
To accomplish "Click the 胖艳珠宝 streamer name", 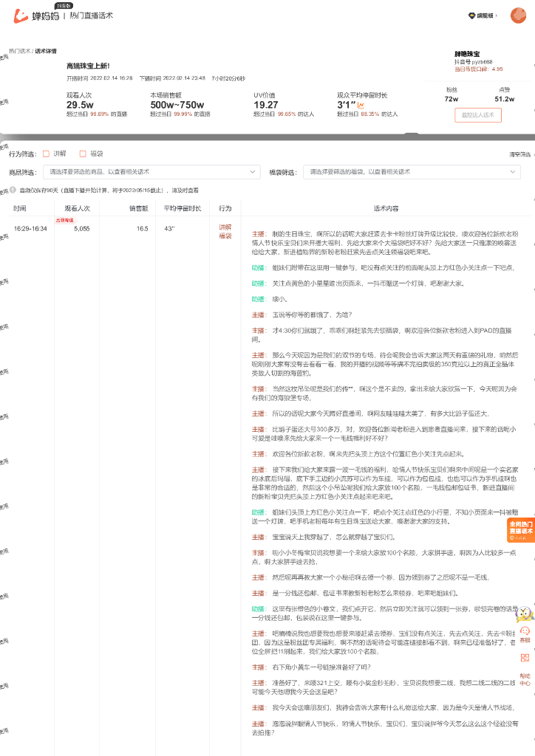I will pyautogui.click(x=467, y=54).
